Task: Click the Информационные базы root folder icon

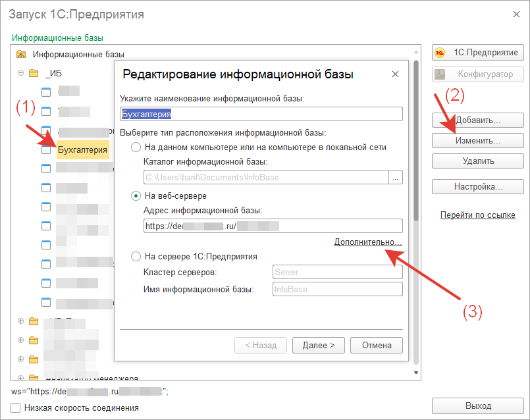Action: [x=21, y=55]
